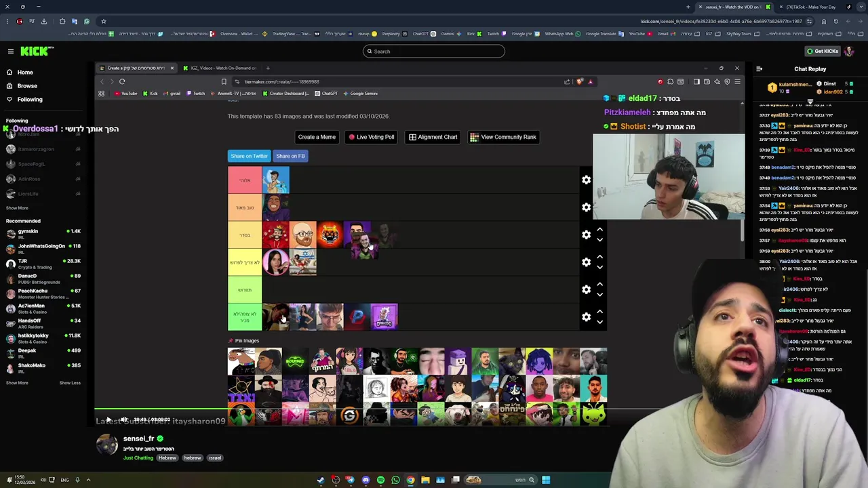Click Create a Meme button
The width and height of the screenshot is (868, 488).
[317, 137]
